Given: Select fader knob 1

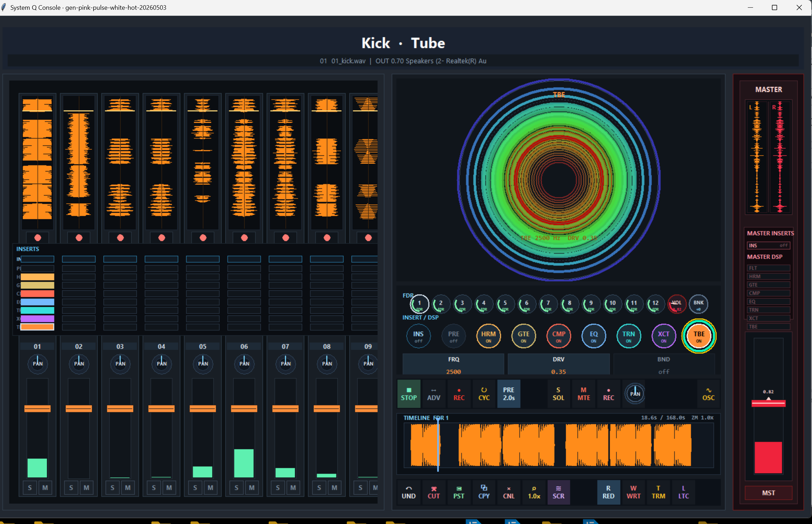Looking at the screenshot, I should pos(419,304).
